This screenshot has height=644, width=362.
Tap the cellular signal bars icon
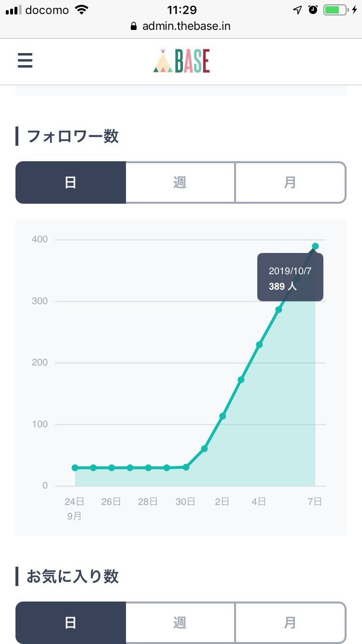click(x=14, y=10)
